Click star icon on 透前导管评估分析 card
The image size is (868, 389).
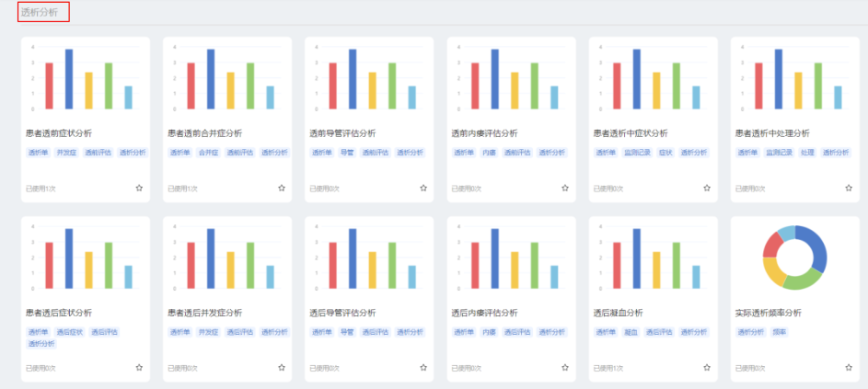(423, 188)
